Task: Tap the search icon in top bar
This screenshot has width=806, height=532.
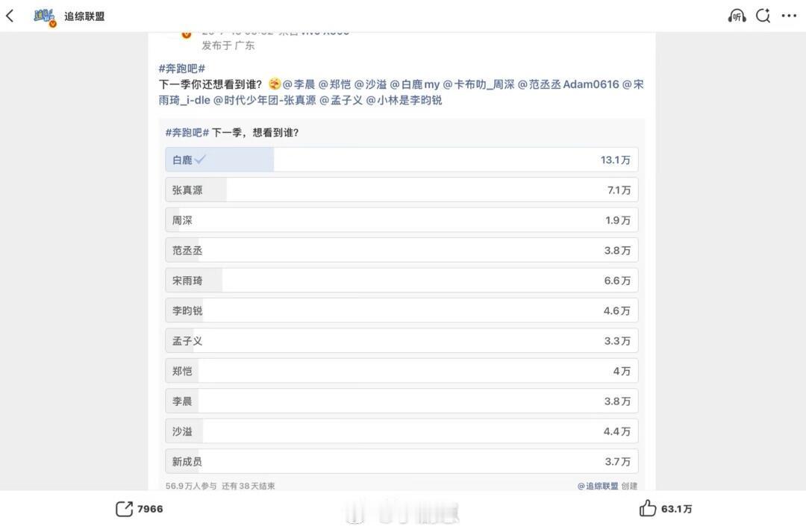Action: point(763,16)
